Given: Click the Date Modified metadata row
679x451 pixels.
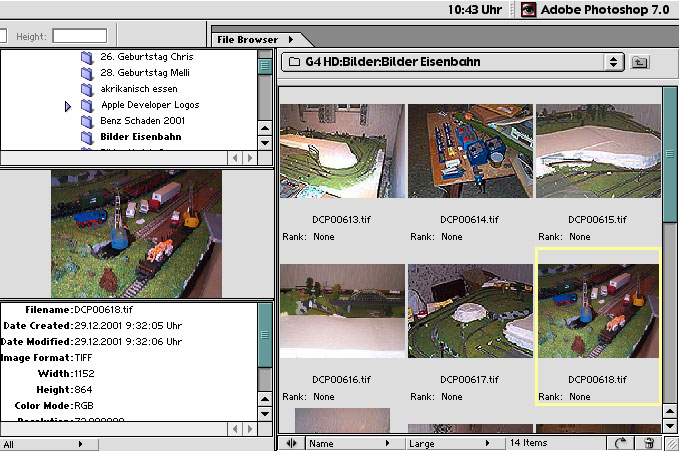Looking at the screenshot, I should pos(91,342).
